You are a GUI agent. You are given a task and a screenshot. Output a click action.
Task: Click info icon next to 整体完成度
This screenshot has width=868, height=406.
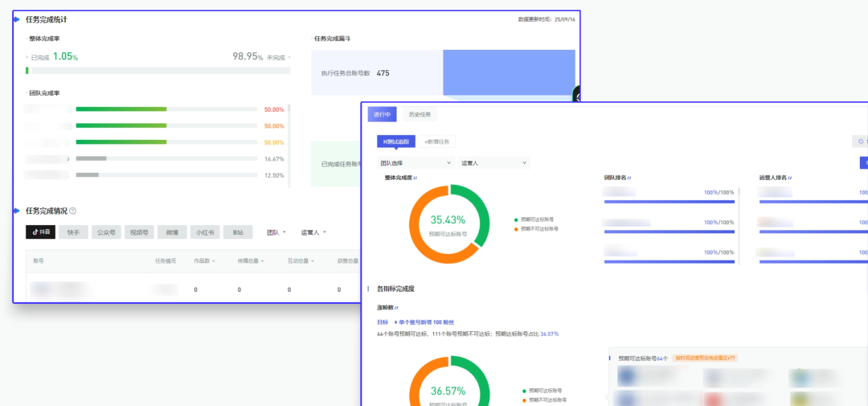[416, 178]
